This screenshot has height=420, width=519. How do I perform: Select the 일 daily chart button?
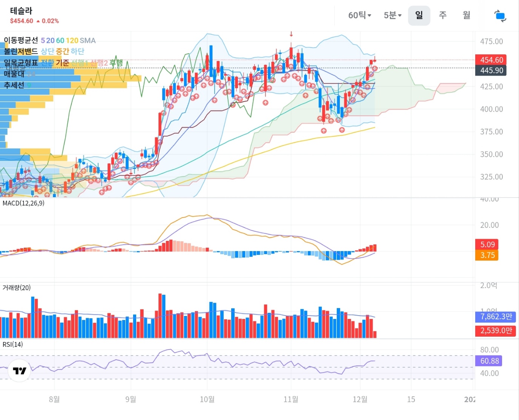(x=419, y=15)
